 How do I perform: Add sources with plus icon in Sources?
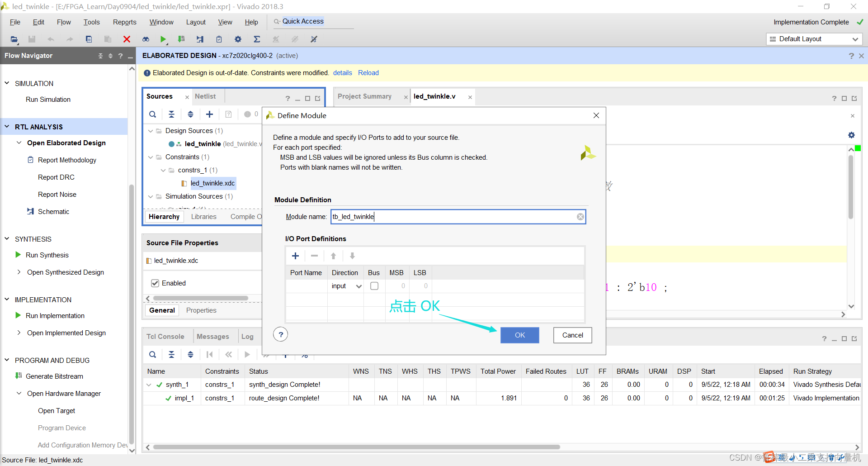click(209, 114)
